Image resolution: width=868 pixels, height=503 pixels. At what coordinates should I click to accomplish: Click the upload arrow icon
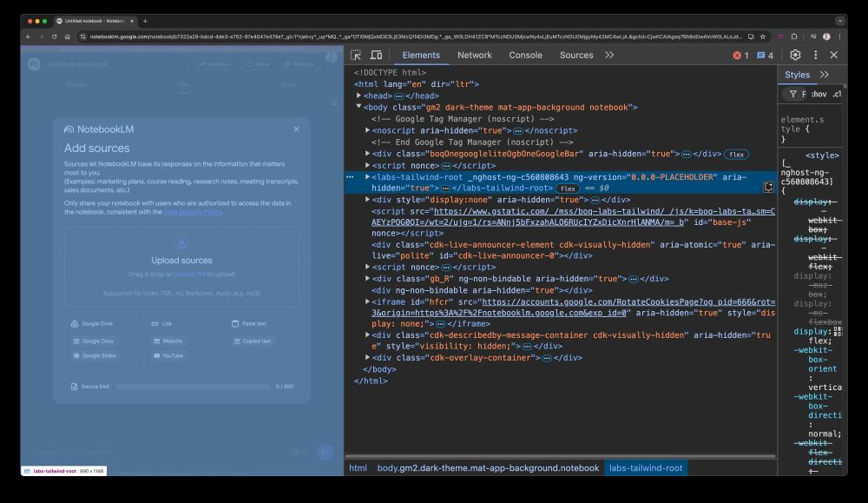tap(181, 244)
